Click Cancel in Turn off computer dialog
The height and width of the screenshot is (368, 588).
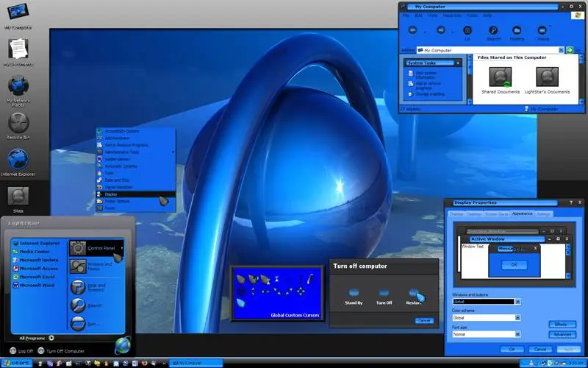424,321
